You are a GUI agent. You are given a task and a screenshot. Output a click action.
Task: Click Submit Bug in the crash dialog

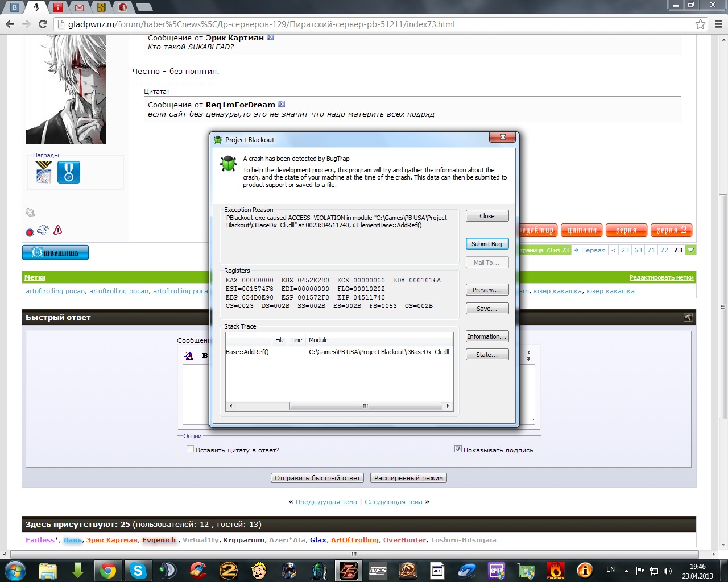click(x=487, y=244)
